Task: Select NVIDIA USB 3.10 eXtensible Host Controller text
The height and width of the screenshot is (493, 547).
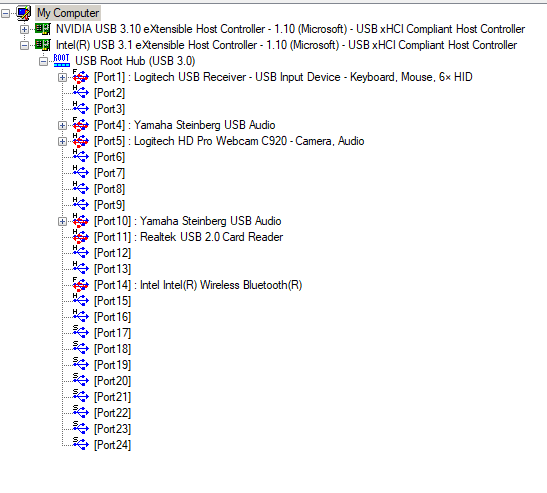Action: 290,29
